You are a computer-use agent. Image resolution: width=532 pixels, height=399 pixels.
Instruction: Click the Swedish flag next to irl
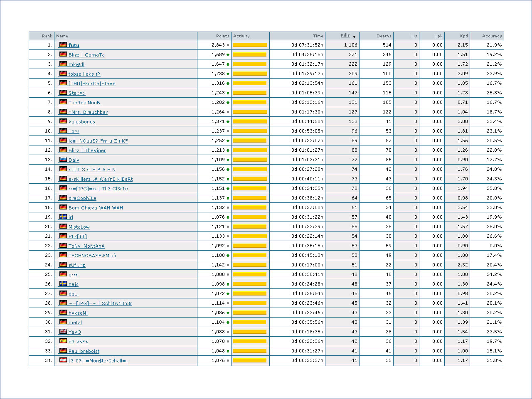(x=63, y=217)
